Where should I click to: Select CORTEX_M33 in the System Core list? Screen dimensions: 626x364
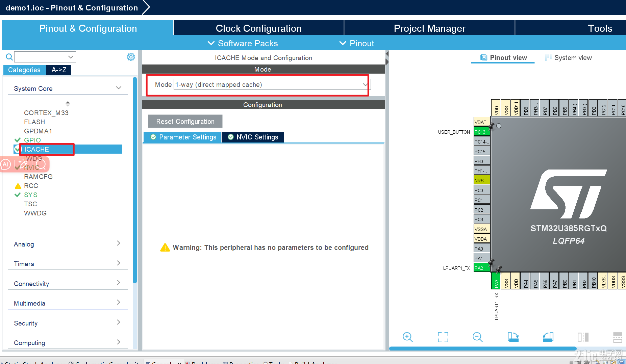46,113
